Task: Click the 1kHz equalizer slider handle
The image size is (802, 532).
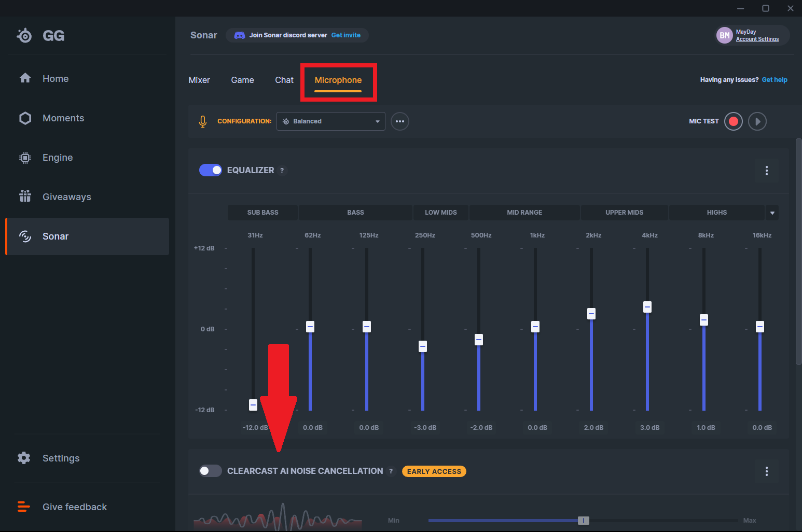Action: (x=535, y=327)
